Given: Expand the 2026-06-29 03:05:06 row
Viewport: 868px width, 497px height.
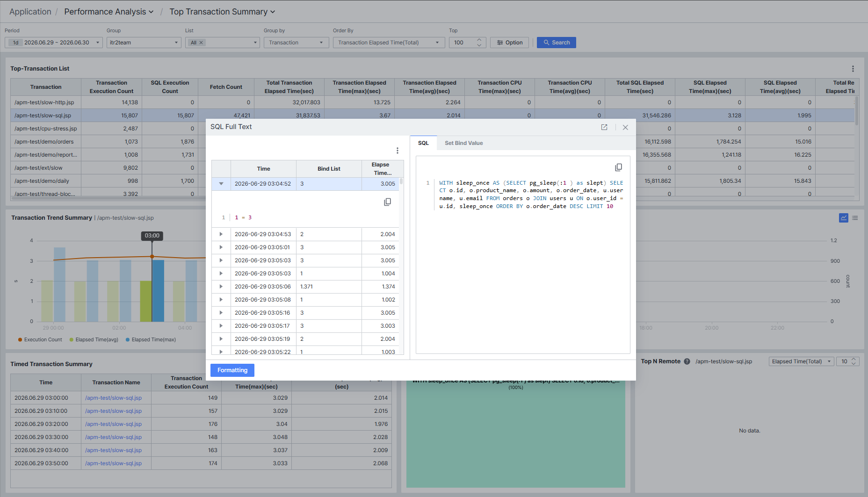Looking at the screenshot, I should pyautogui.click(x=221, y=287).
